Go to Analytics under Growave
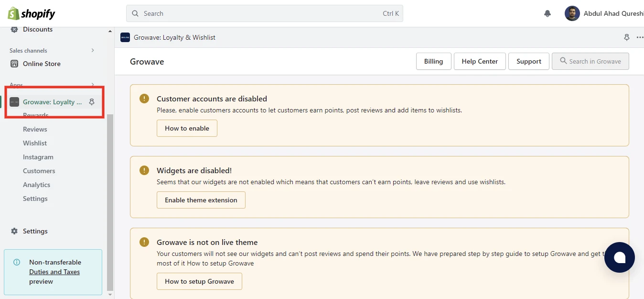 point(37,185)
